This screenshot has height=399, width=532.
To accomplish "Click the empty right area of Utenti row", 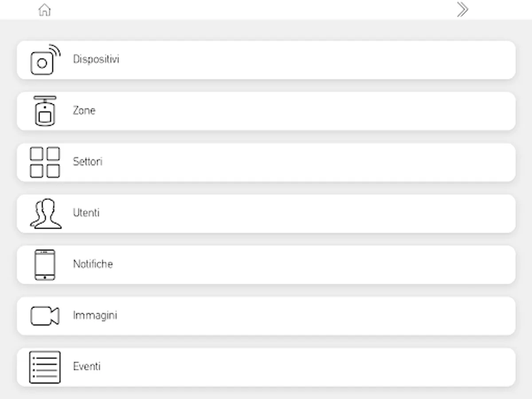I will click(355, 214).
